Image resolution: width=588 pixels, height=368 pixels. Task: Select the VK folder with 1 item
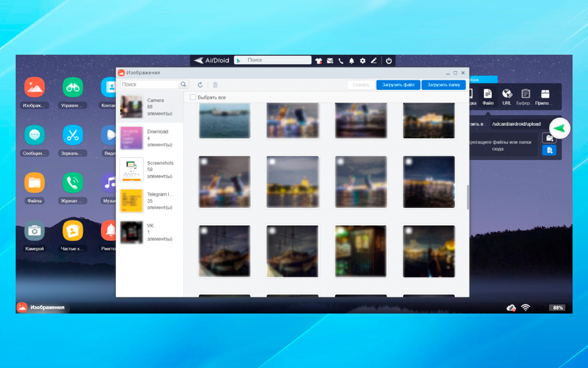coord(149,233)
